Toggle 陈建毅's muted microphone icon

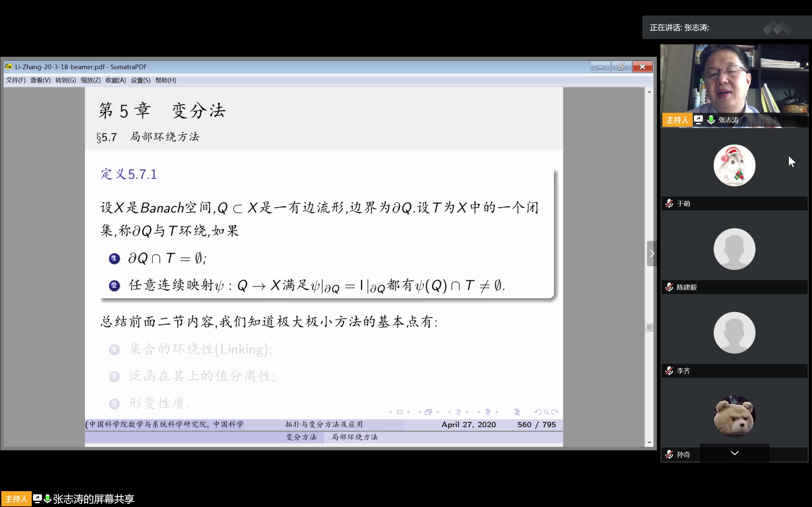[669, 287]
